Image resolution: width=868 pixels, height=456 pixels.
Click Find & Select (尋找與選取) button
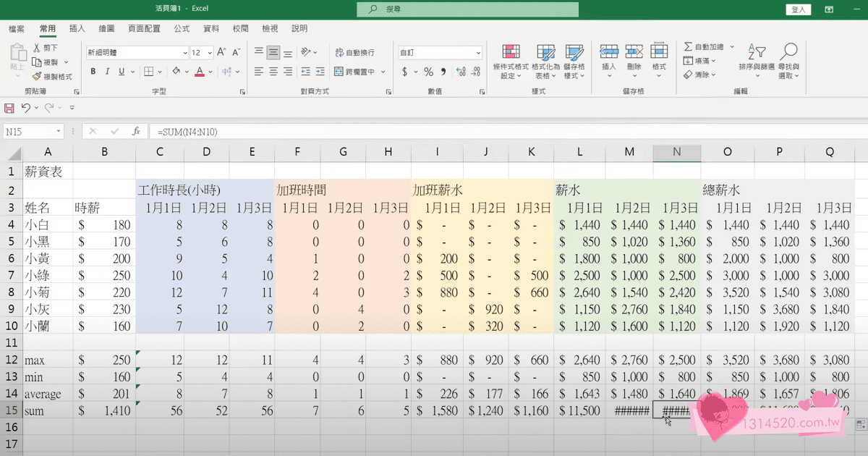[x=789, y=62]
